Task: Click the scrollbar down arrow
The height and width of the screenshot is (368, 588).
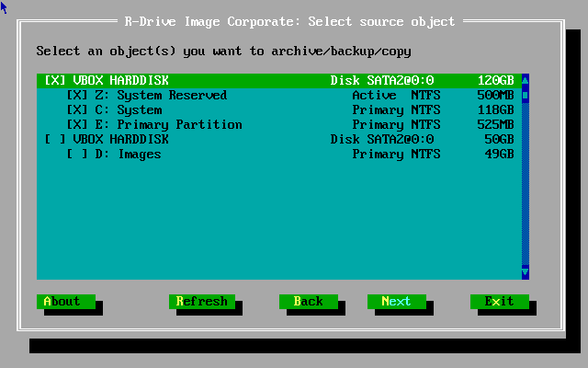Action: click(525, 272)
